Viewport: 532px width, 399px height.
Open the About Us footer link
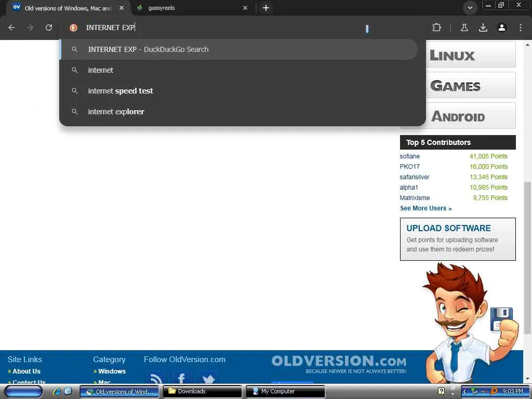26,371
